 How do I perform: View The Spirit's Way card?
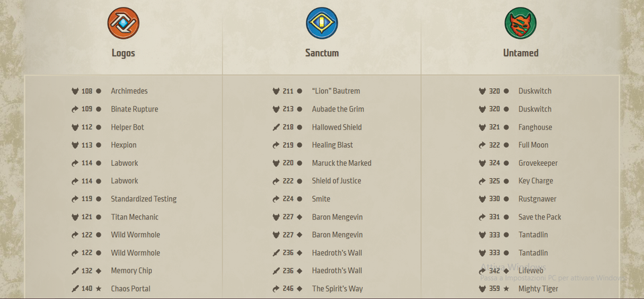[x=337, y=289]
